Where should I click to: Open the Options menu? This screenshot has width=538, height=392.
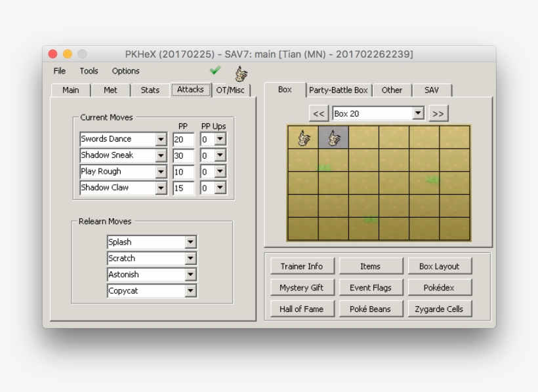(x=125, y=71)
